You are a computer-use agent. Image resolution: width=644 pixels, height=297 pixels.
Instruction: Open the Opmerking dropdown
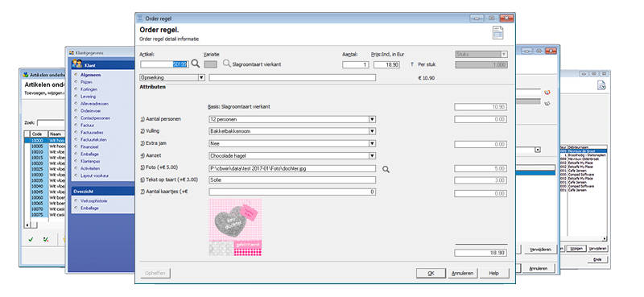[201, 77]
